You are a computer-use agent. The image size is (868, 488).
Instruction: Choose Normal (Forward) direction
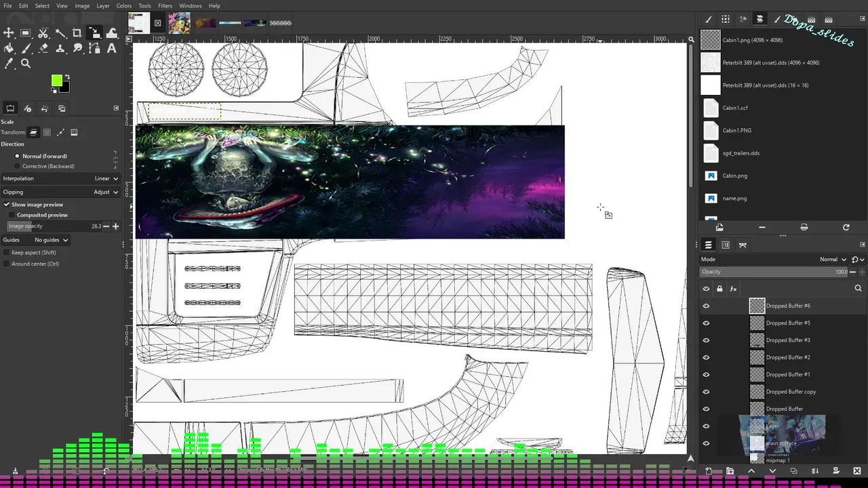coord(45,156)
